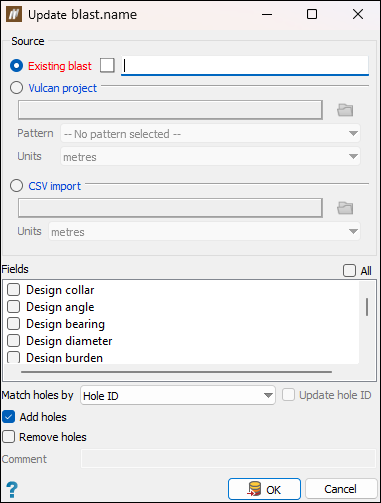Enable the Remove holes checkbox

tap(9, 437)
